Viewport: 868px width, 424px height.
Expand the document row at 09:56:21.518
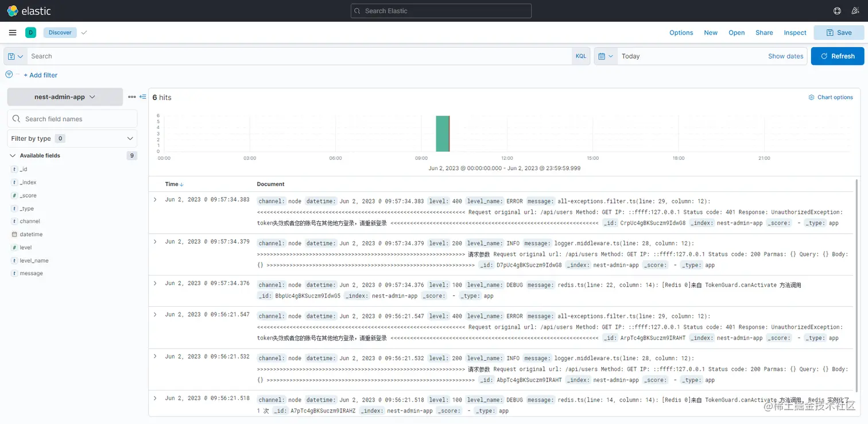[155, 398]
